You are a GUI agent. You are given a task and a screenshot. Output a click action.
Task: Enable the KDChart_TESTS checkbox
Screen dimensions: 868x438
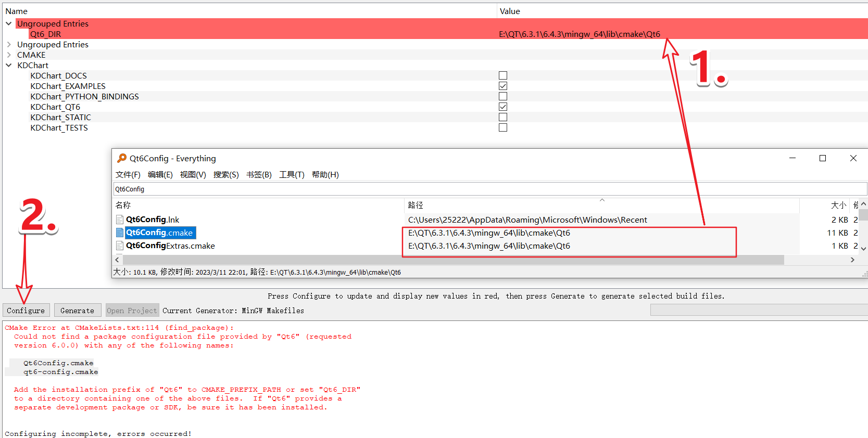(503, 127)
